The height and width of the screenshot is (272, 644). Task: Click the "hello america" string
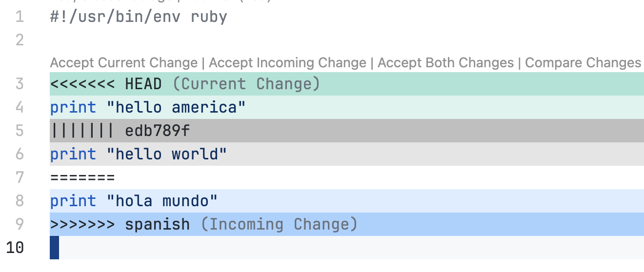176,107
